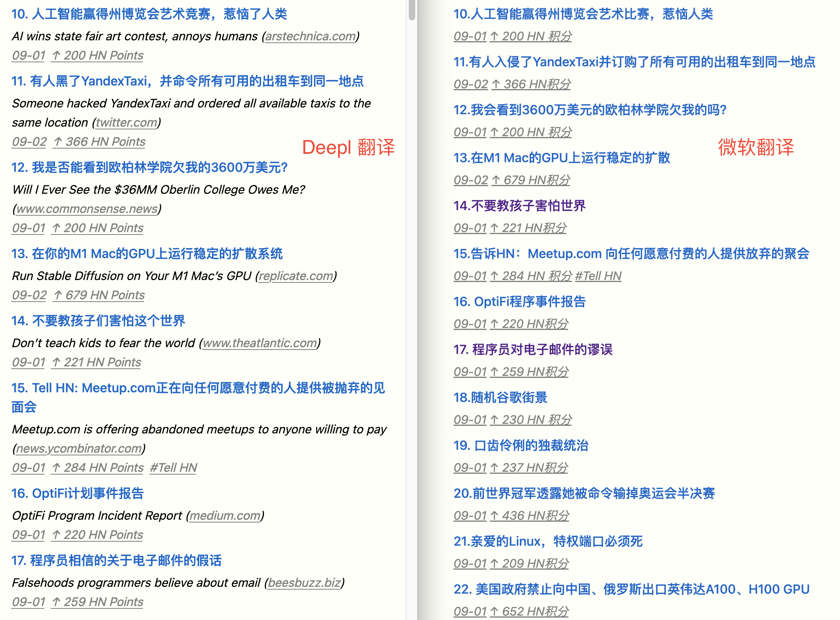
Task: Open headline 20 about Olympic semifinal
Action: pyautogui.click(x=584, y=493)
